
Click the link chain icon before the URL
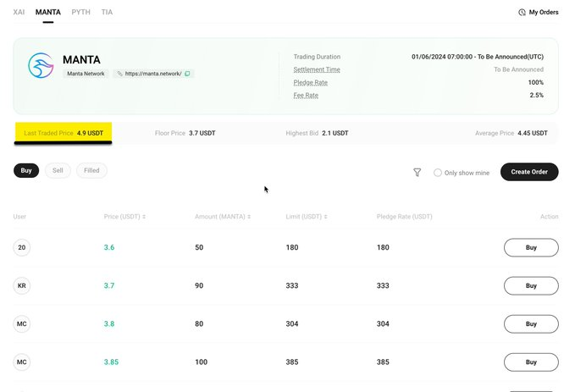(x=119, y=74)
